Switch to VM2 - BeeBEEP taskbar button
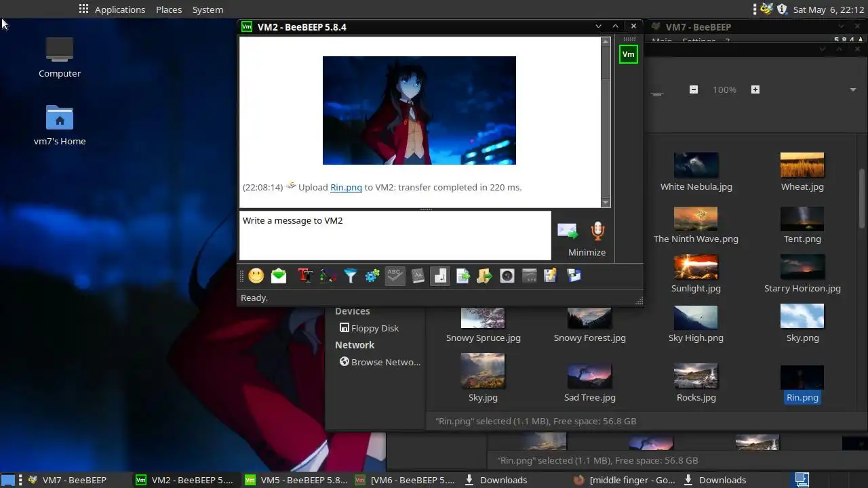Image resolution: width=868 pixels, height=488 pixels. (184, 480)
